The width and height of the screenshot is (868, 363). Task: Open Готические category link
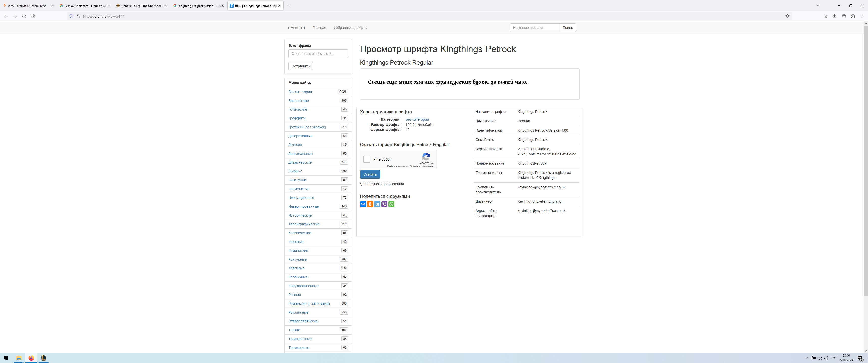click(297, 109)
